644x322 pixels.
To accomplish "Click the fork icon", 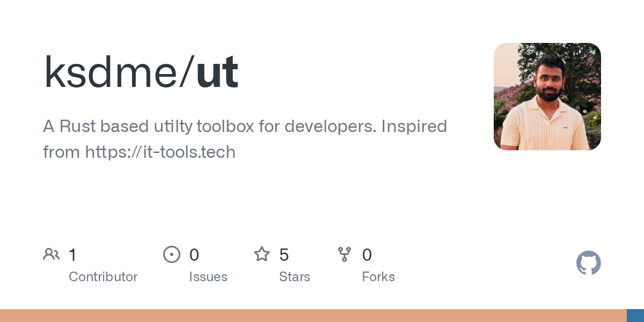I will [345, 254].
